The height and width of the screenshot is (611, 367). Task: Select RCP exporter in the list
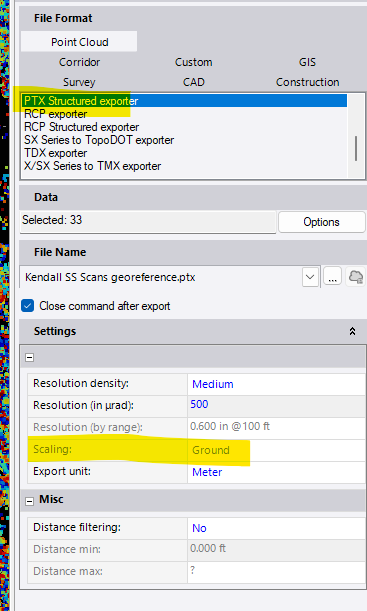coord(184,114)
